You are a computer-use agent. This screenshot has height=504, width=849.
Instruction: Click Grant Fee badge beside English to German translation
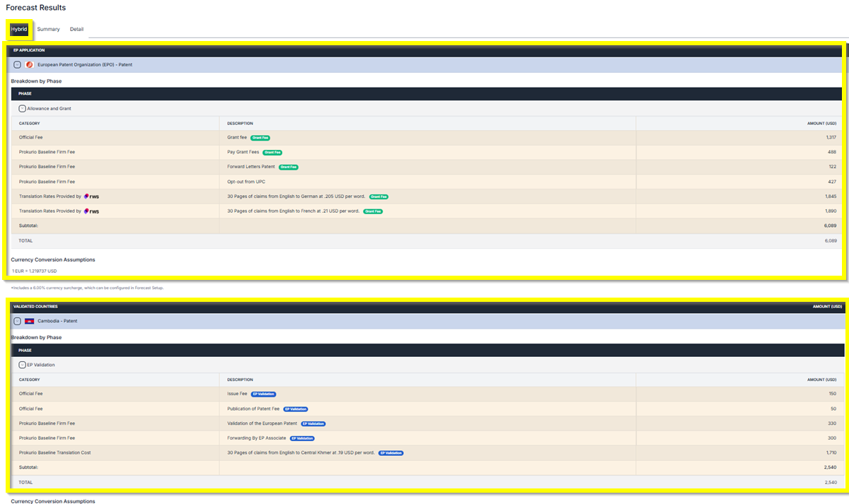379,197
